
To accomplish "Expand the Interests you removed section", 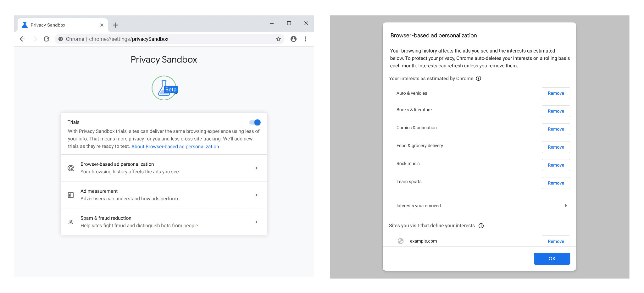I will tap(481, 206).
